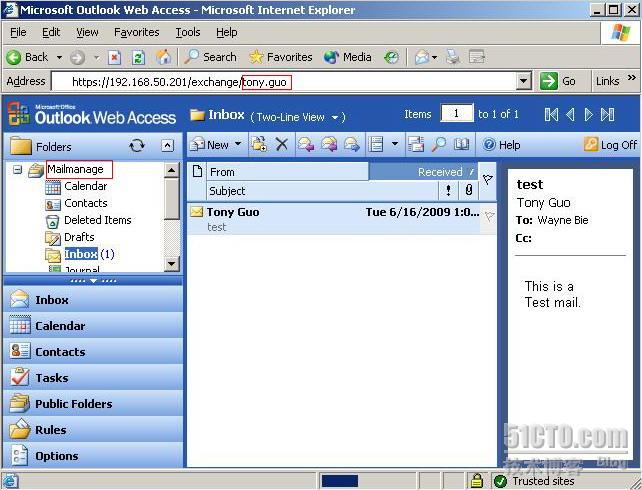The width and height of the screenshot is (642, 490).
Task: Click the Edit page icon in IE toolbar
Action: pos(477,57)
